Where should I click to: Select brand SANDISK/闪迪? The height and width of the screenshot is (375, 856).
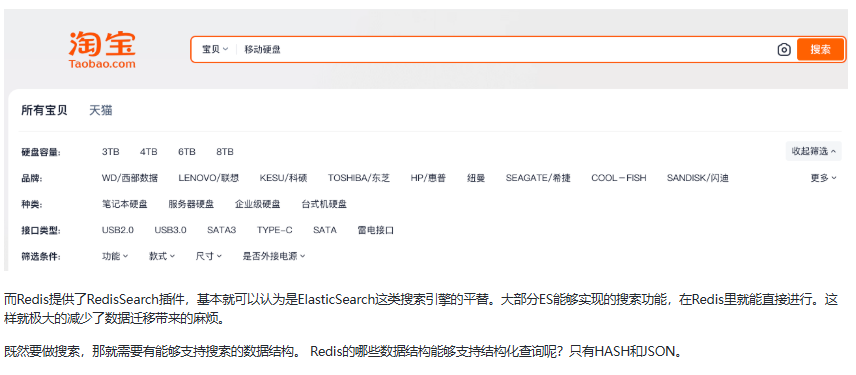coord(698,178)
